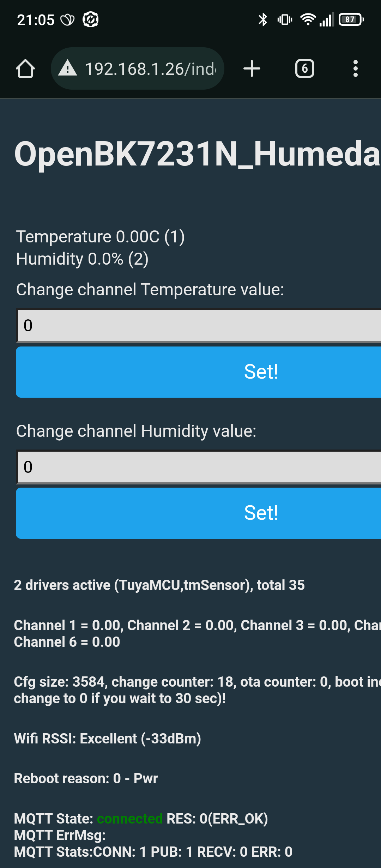
Task: Open a new tab with plus icon
Action: (252, 68)
